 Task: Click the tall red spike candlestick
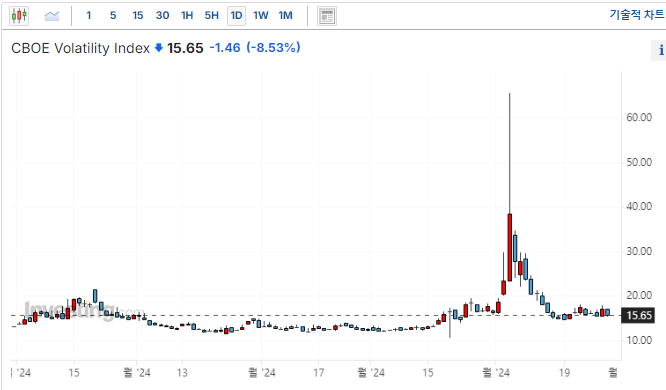[x=510, y=247]
